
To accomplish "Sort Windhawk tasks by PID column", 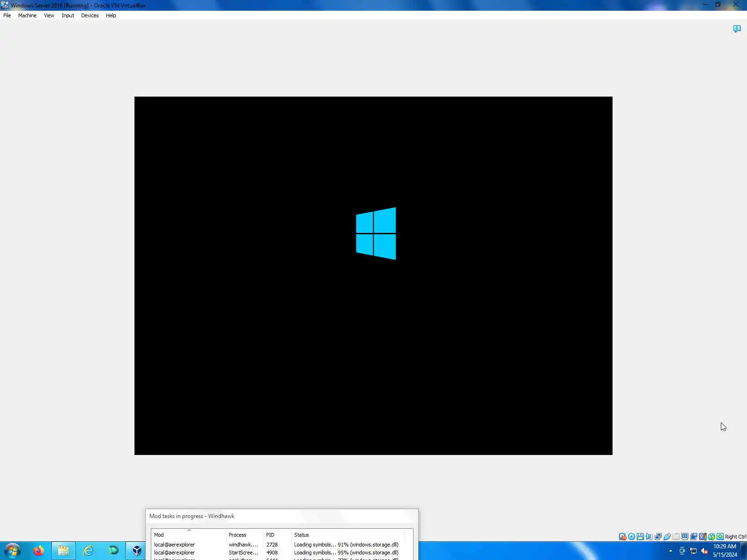I will 277,535.
